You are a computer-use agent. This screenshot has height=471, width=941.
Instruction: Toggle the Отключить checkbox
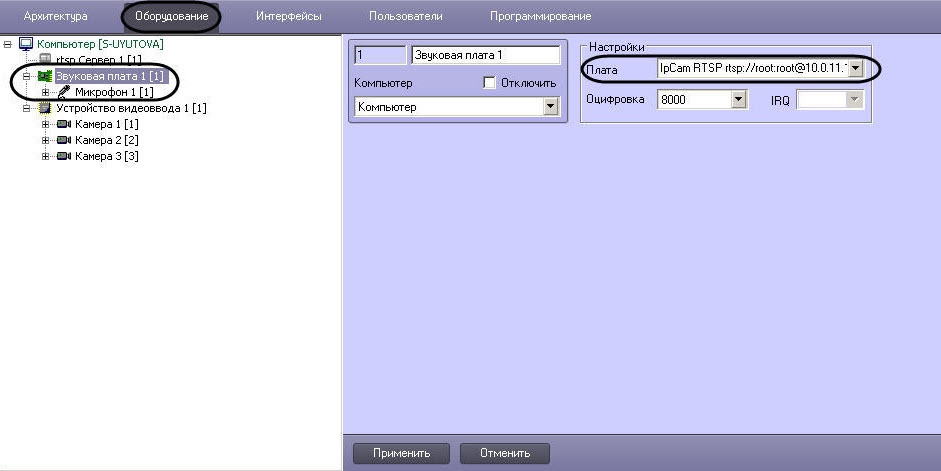coord(489,83)
